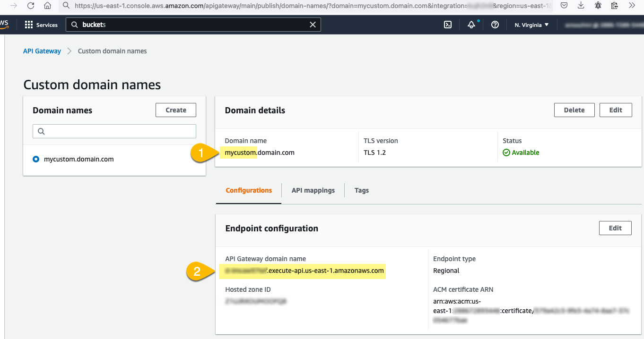Switch to the API mappings tab

point(313,190)
